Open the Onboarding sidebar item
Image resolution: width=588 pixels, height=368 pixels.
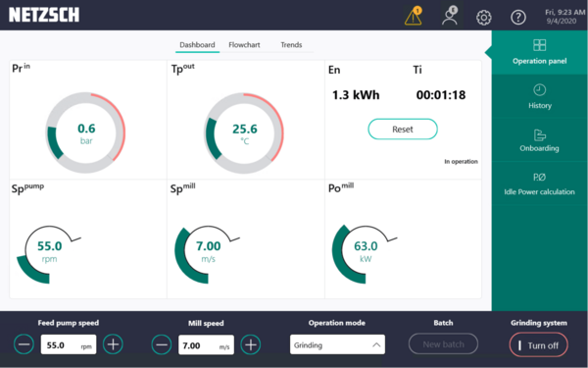coord(540,140)
